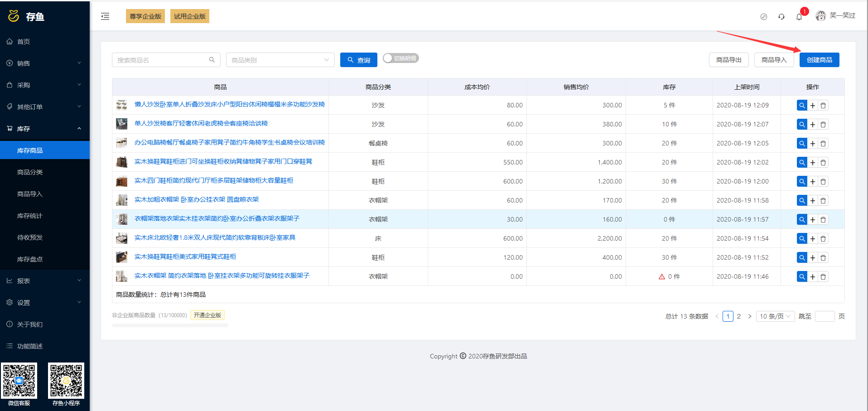This screenshot has width=868, height=411.
Task: Open 功能简述 in the sidebar
Action: (45, 346)
